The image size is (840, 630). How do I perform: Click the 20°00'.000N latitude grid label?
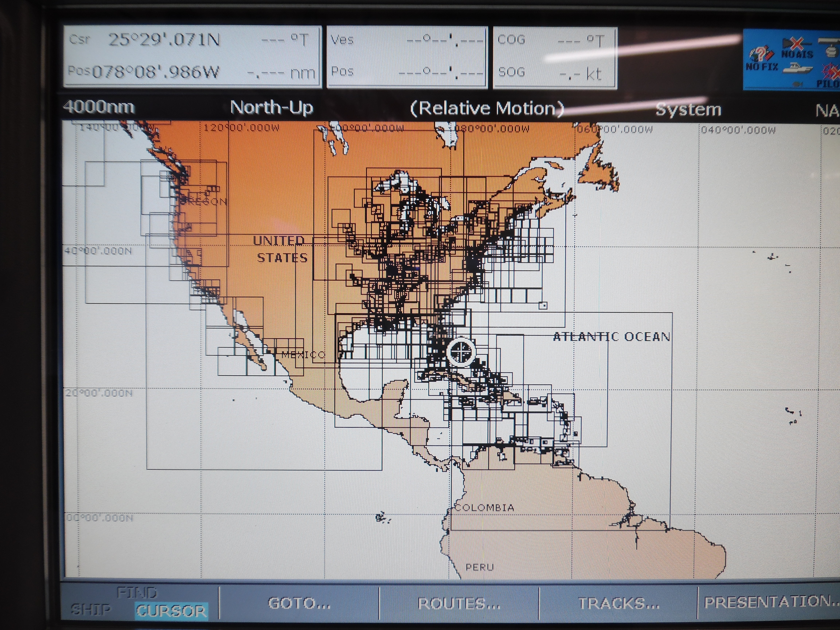pyautogui.click(x=99, y=393)
